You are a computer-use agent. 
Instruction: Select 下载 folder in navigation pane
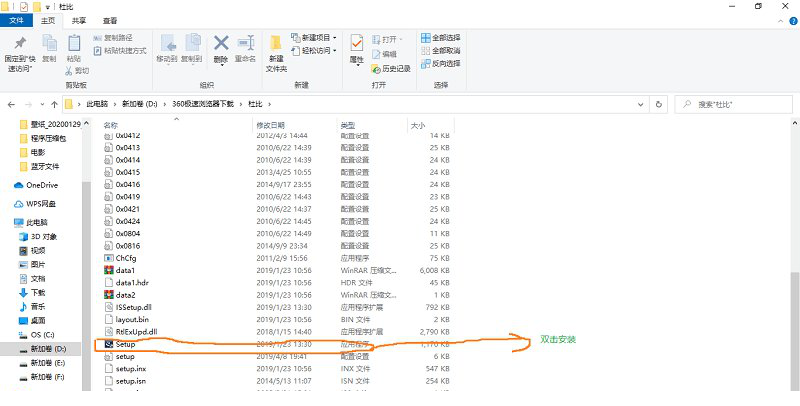click(32, 293)
